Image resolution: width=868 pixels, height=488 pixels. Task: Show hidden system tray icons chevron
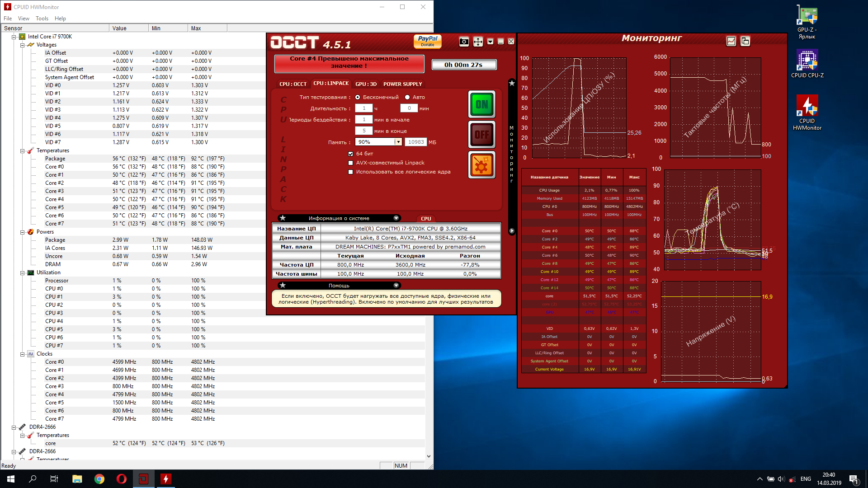(760, 479)
